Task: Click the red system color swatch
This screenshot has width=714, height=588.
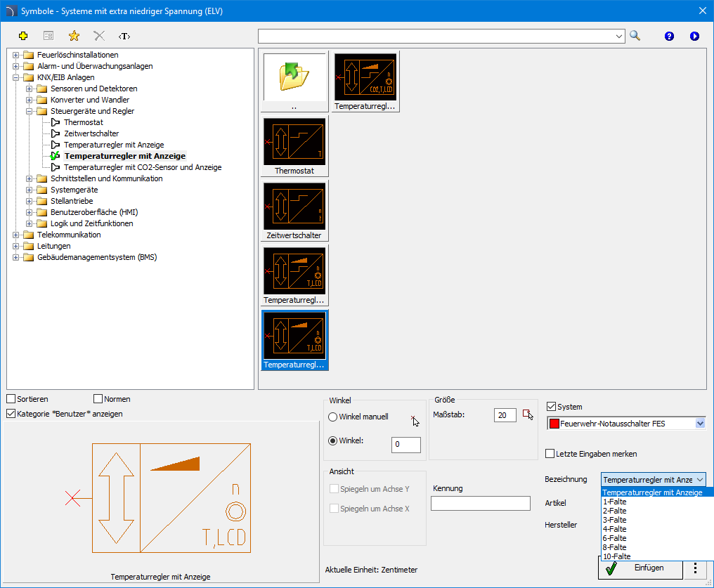Action: pyautogui.click(x=554, y=424)
